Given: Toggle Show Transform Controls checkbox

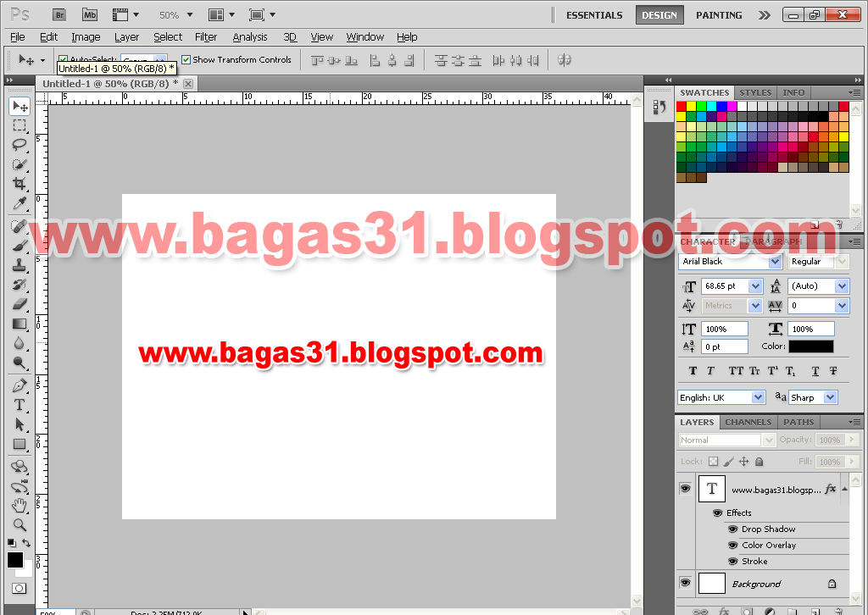Looking at the screenshot, I should pos(186,60).
